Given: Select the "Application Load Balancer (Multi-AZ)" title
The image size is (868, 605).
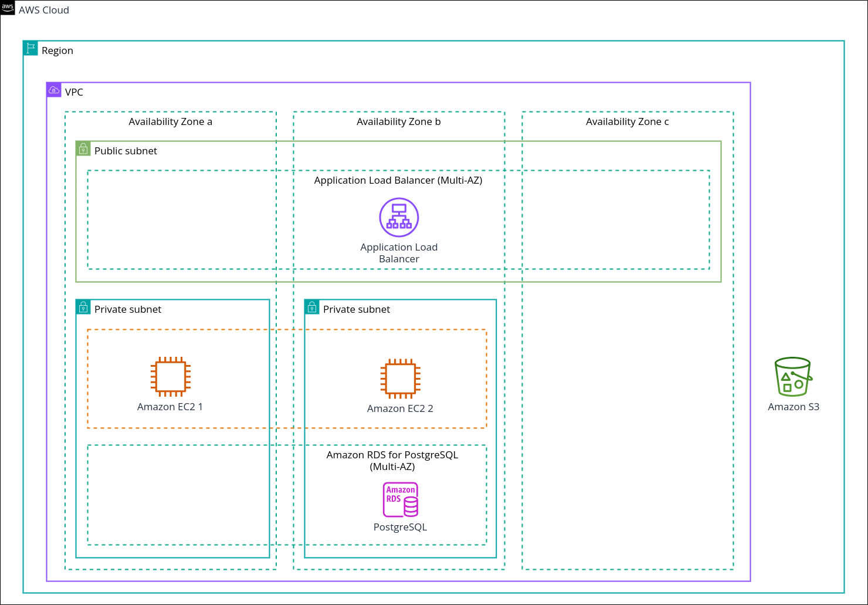Looking at the screenshot, I should click(398, 180).
